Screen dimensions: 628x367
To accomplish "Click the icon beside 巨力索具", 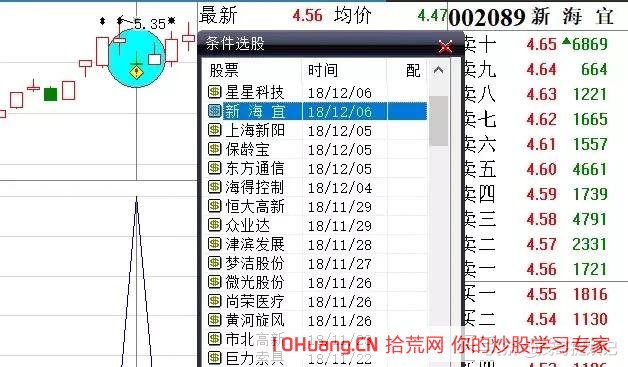I will coord(215,357).
